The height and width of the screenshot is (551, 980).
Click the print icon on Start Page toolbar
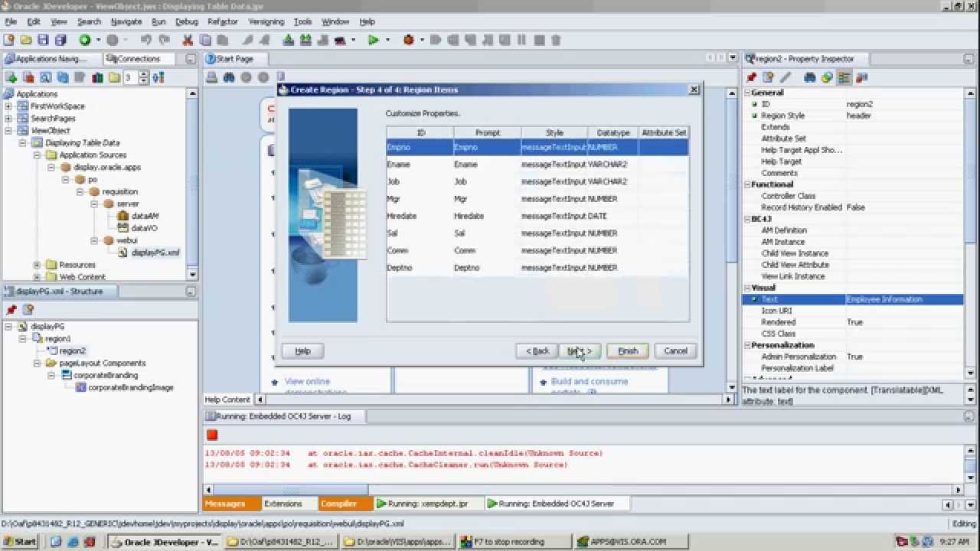click(x=211, y=77)
